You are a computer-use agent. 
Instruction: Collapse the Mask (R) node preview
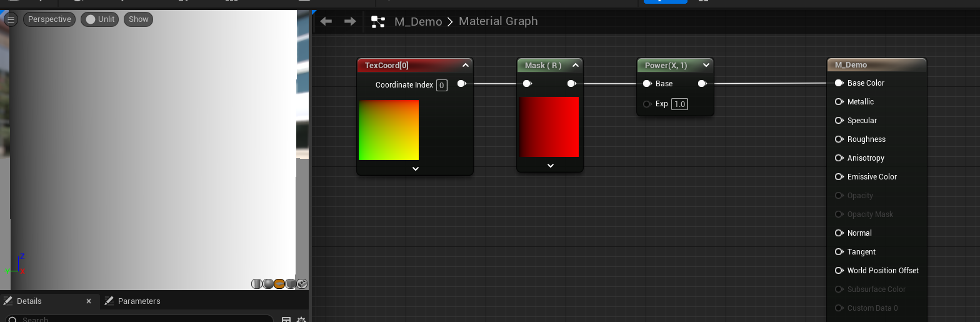[x=576, y=65]
